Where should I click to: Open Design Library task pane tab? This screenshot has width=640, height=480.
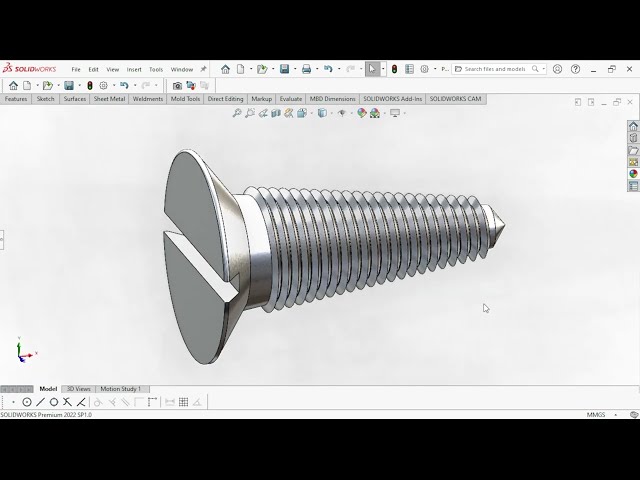(633, 138)
